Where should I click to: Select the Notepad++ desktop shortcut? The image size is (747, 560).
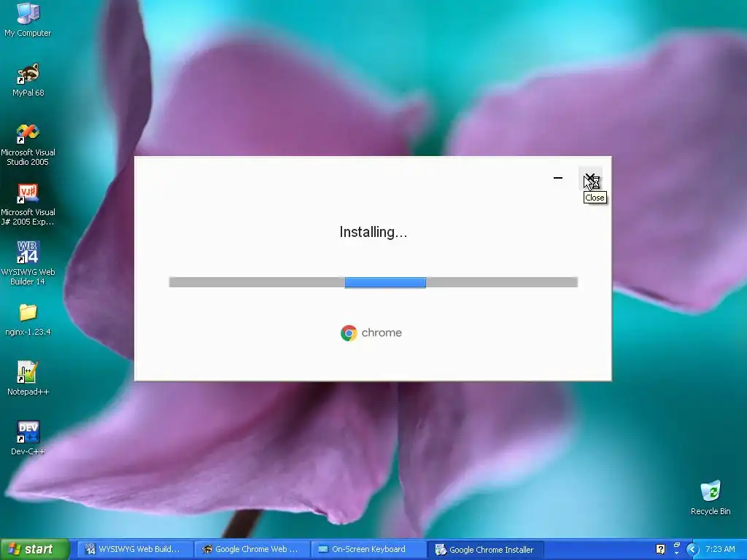tap(28, 378)
